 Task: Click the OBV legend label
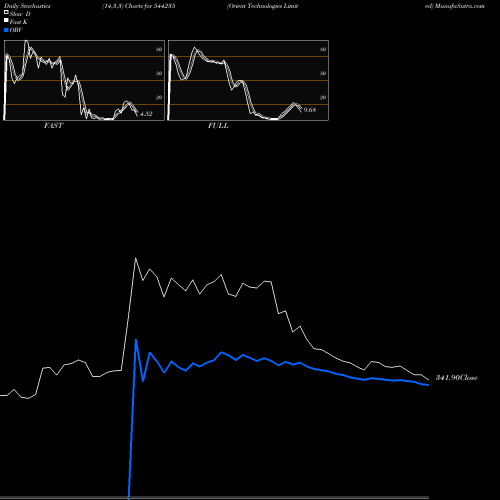(x=16, y=30)
